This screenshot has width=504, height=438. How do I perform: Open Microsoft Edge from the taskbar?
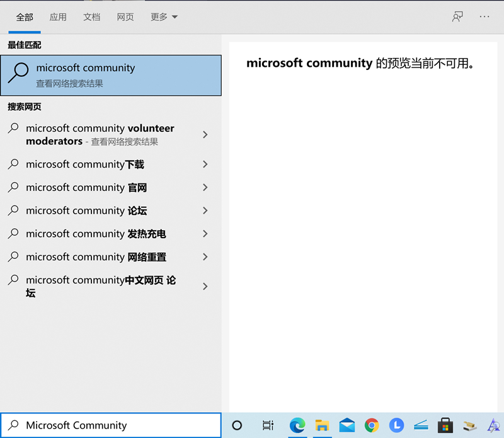tap(297, 426)
